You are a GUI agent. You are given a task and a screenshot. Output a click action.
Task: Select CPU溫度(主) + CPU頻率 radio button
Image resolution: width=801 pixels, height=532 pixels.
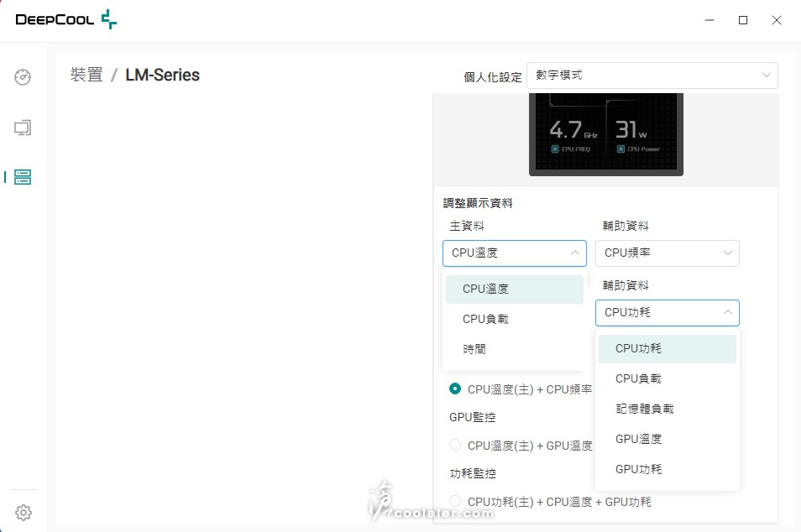454,389
